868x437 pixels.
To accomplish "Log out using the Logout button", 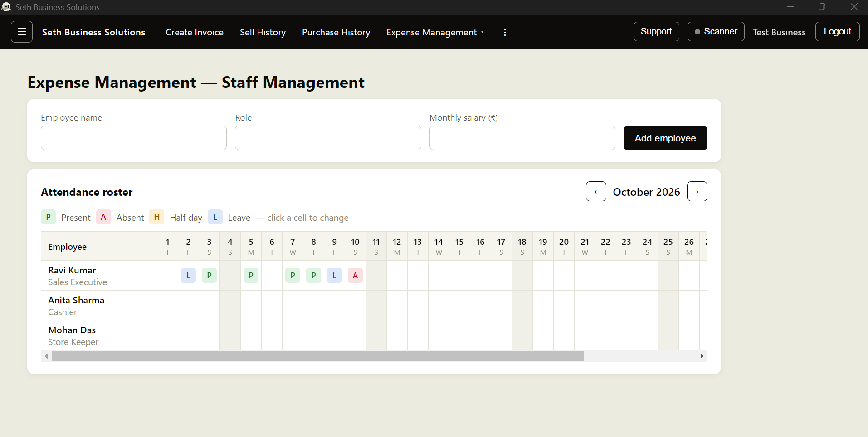I will pos(837,31).
